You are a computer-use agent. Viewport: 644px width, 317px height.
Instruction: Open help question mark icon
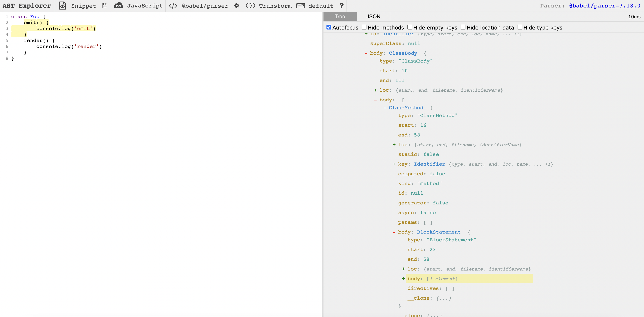(x=341, y=6)
